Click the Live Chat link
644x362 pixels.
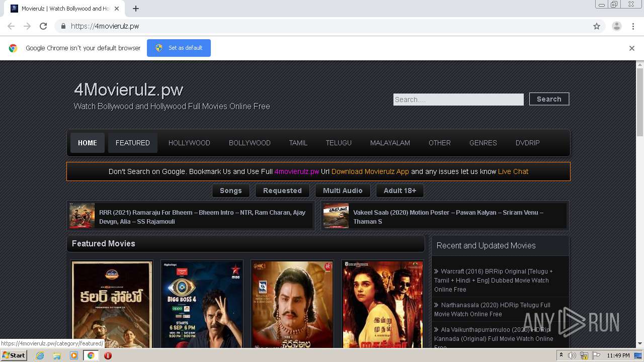click(513, 171)
